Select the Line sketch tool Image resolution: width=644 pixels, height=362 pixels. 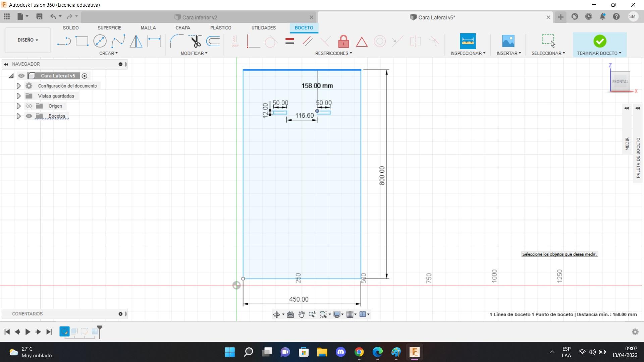point(64,41)
